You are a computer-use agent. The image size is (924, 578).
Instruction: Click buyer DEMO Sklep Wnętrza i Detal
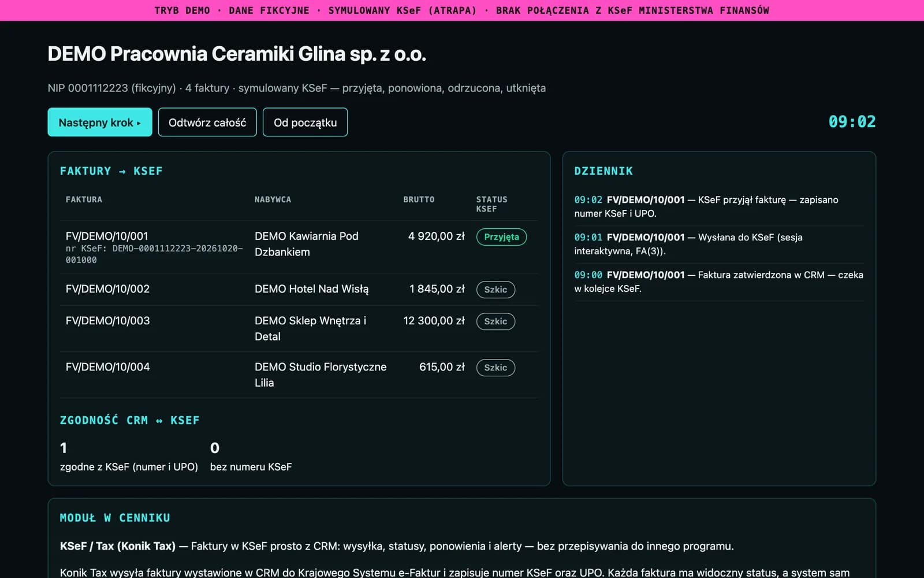310,328
